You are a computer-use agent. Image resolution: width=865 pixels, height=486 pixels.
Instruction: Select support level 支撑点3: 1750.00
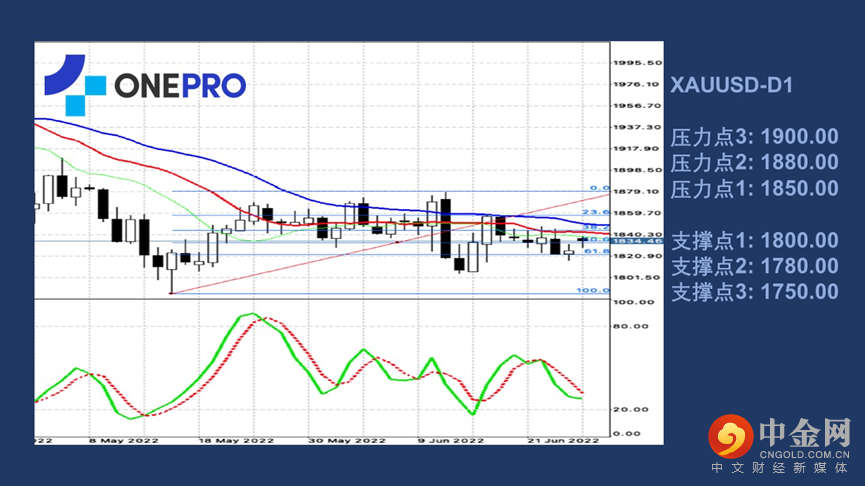tap(755, 292)
